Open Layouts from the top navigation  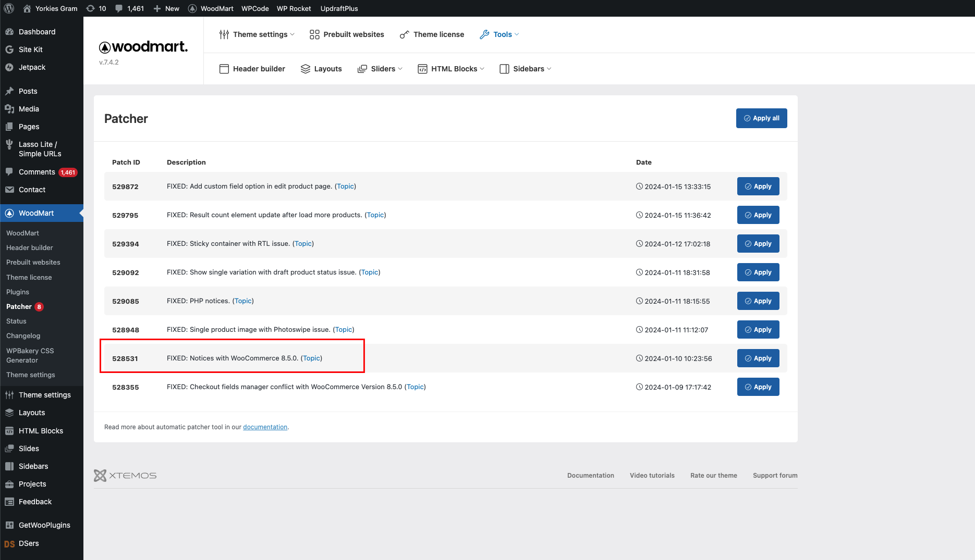321,69
